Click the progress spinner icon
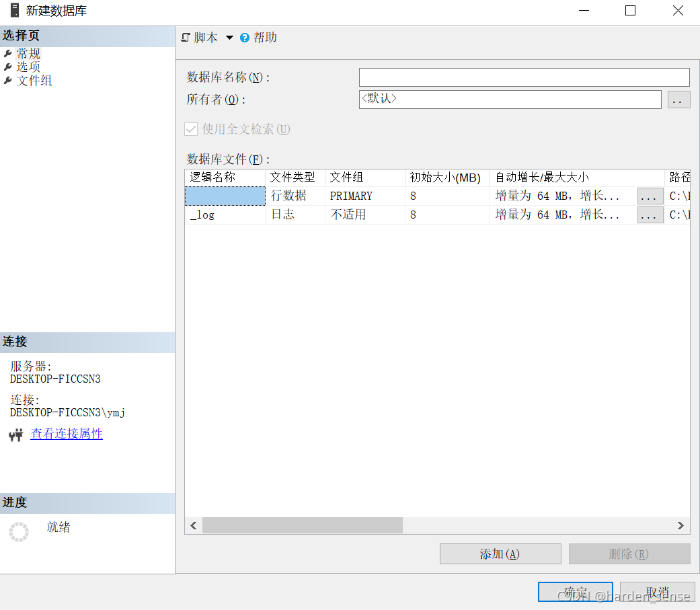Viewport: 700px width, 610px height. point(19,532)
